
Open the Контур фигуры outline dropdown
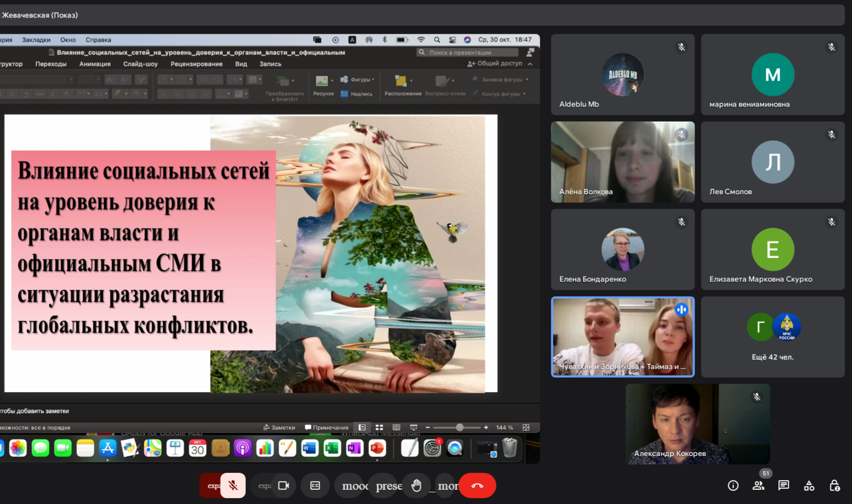tap(499, 94)
